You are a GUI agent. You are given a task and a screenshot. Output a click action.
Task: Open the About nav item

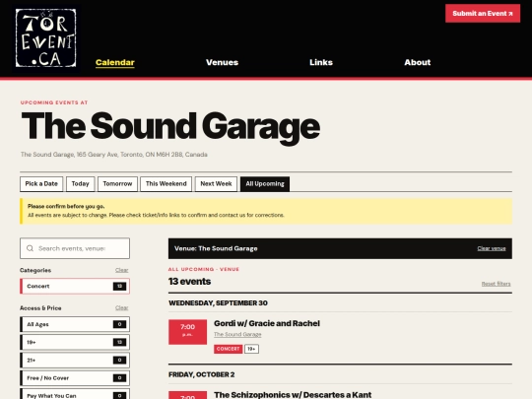click(418, 62)
